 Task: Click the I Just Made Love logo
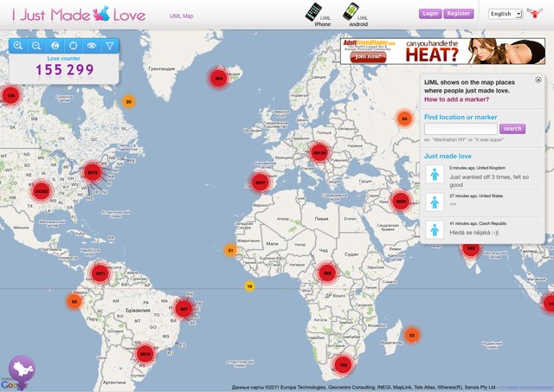pos(79,15)
